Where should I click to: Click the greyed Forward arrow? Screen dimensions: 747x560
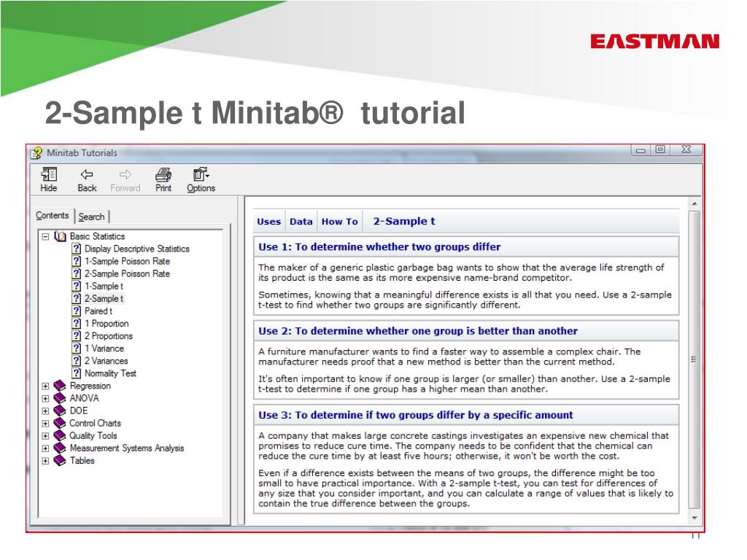click(x=125, y=179)
